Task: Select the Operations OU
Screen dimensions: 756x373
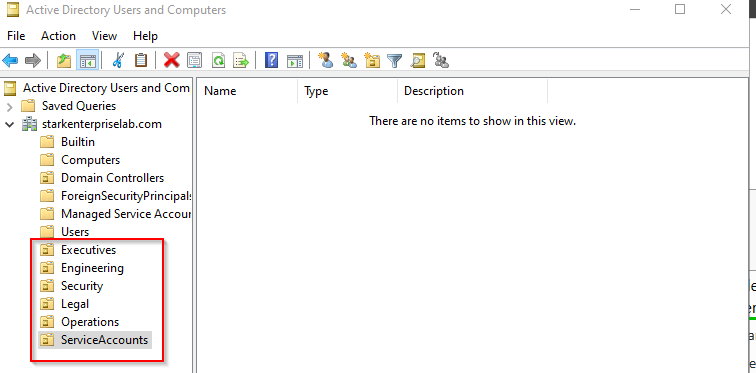Action: pos(90,322)
